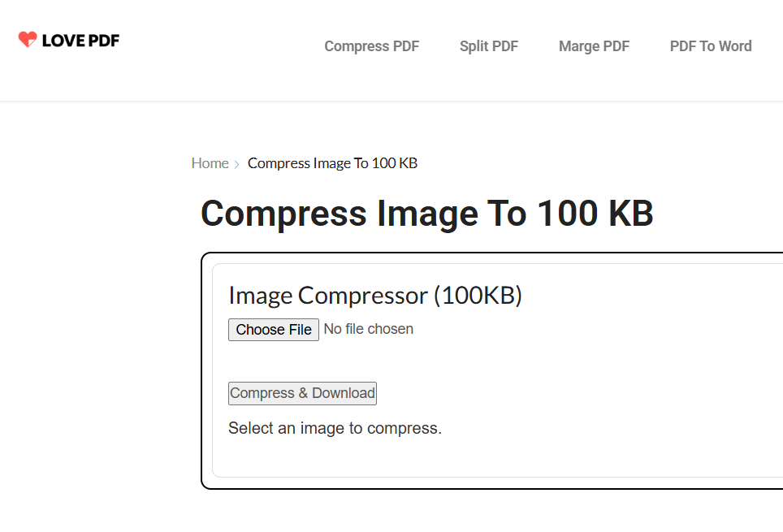Click the 'Image Compressor (100KB)' card title
Image resolution: width=783 pixels, height=532 pixels.
[375, 295]
